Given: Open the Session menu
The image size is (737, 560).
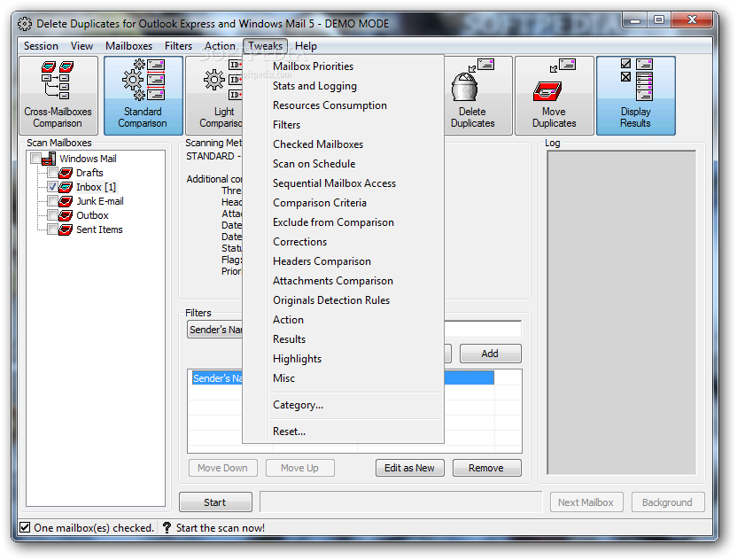Looking at the screenshot, I should click(x=42, y=46).
